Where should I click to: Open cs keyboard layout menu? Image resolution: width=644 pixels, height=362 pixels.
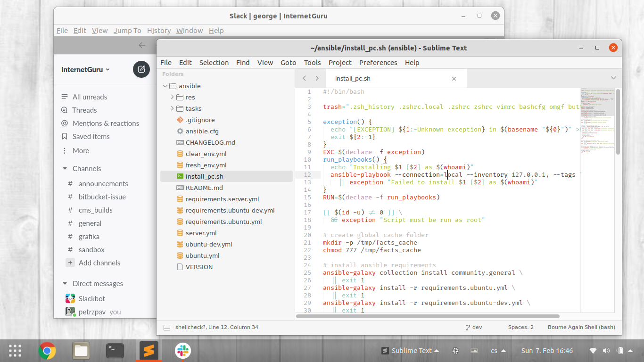point(498,351)
